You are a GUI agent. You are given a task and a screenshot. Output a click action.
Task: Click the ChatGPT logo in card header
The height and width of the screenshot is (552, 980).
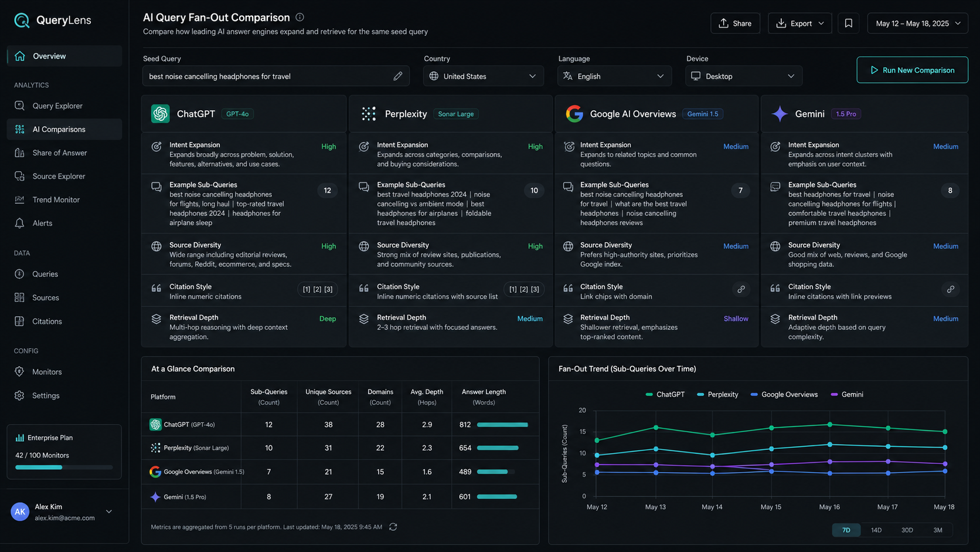tap(160, 114)
